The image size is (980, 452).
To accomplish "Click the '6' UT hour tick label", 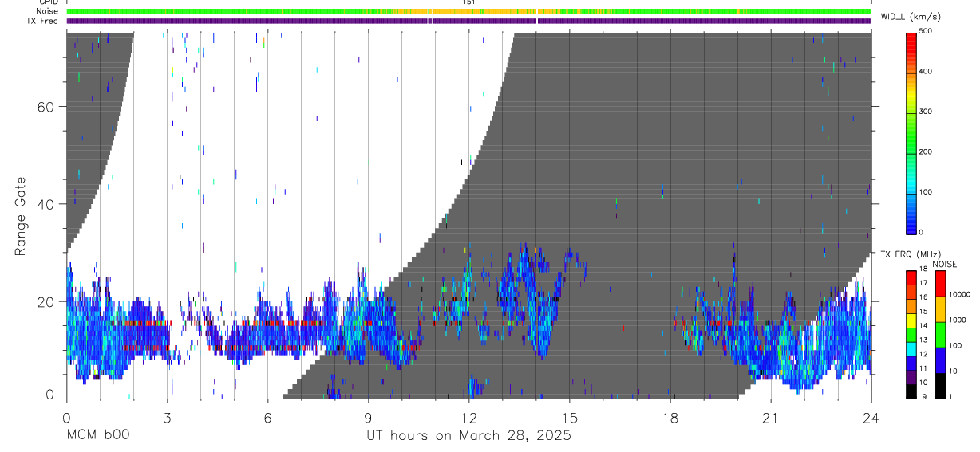I will (x=267, y=417).
